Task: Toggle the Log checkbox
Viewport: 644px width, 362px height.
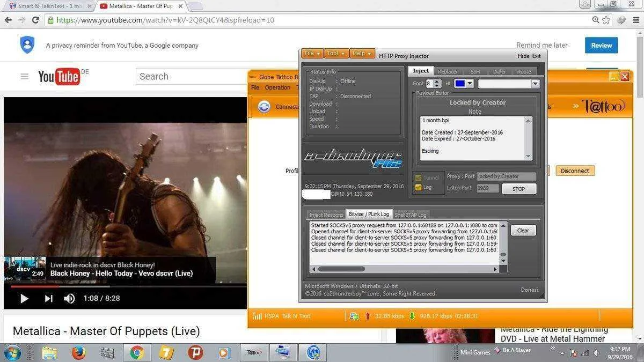Action: pos(418,188)
